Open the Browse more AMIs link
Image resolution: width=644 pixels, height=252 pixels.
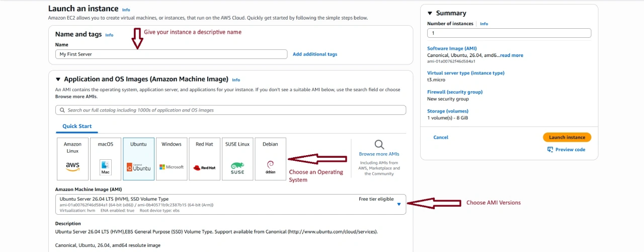[379, 154]
